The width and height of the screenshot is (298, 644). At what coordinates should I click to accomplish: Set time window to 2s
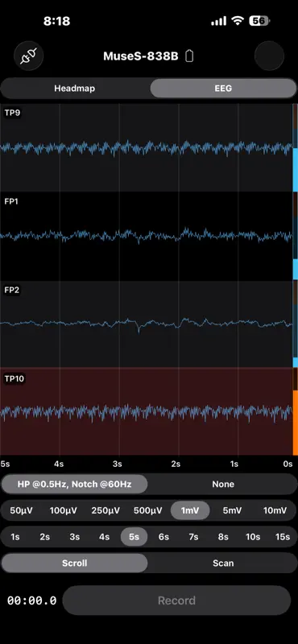[x=45, y=537]
